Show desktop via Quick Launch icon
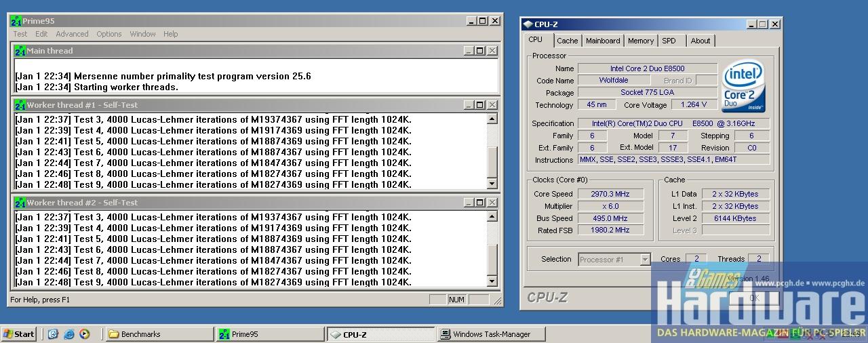 coord(54,334)
